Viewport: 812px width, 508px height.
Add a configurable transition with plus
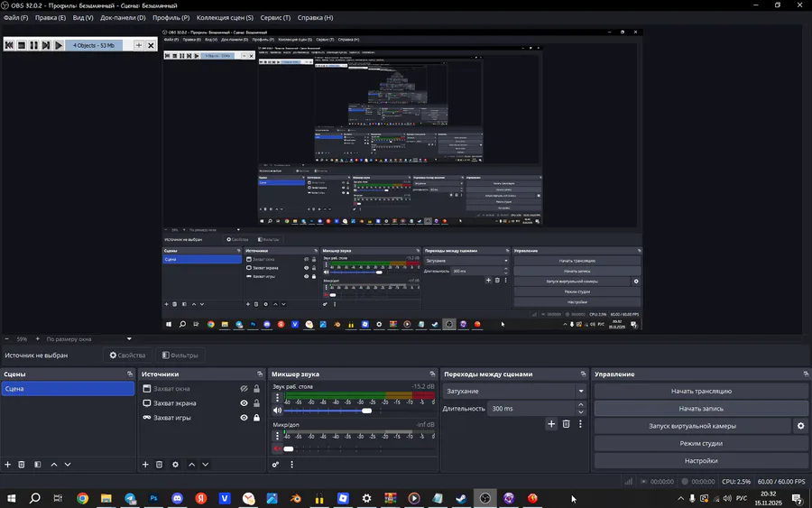click(551, 424)
